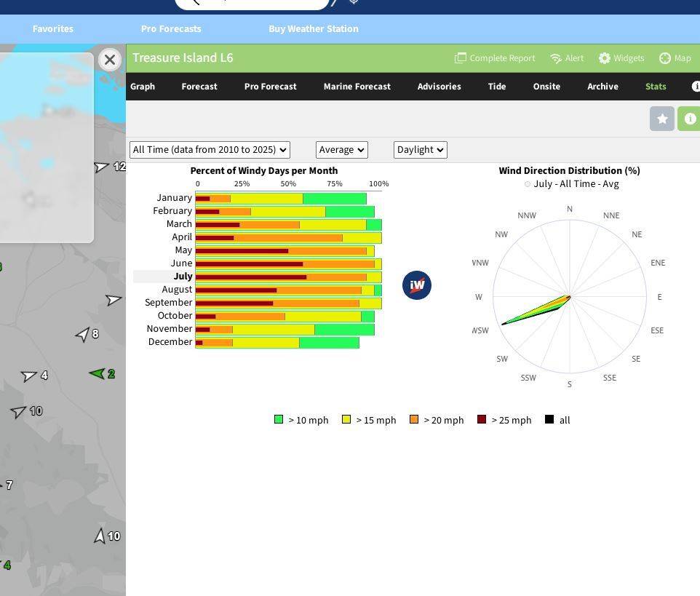Toggle the > 10 mph legend box

tap(279, 419)
